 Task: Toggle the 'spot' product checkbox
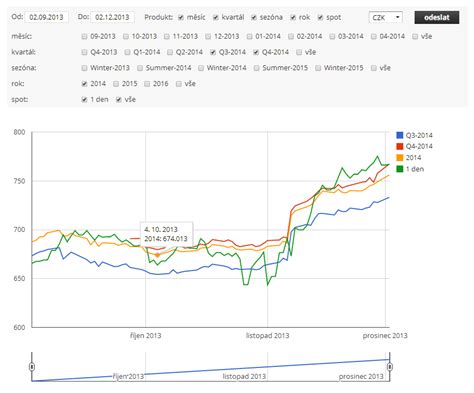pos(320,18)
